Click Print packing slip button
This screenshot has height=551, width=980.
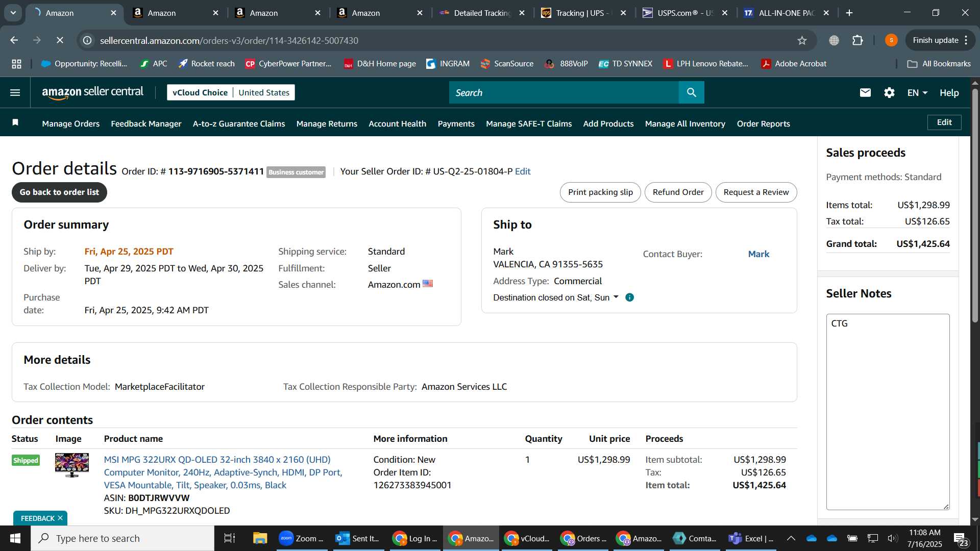click(x=600, y=192)
